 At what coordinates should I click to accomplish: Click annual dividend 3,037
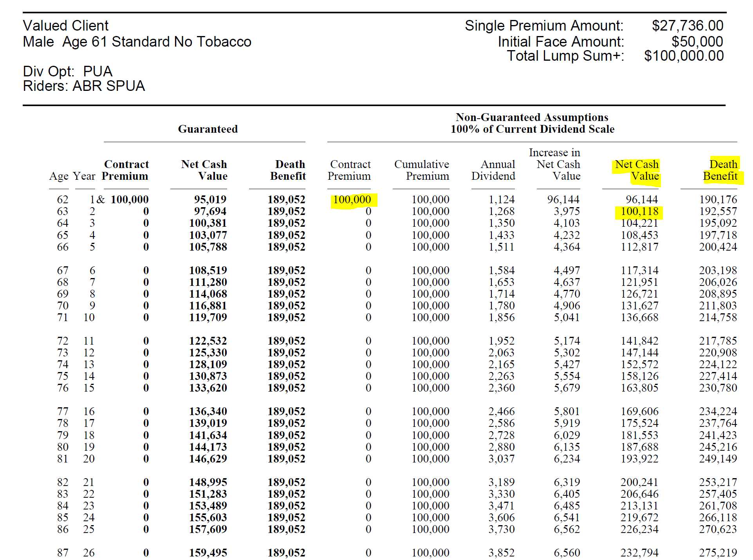coord(502,459)
